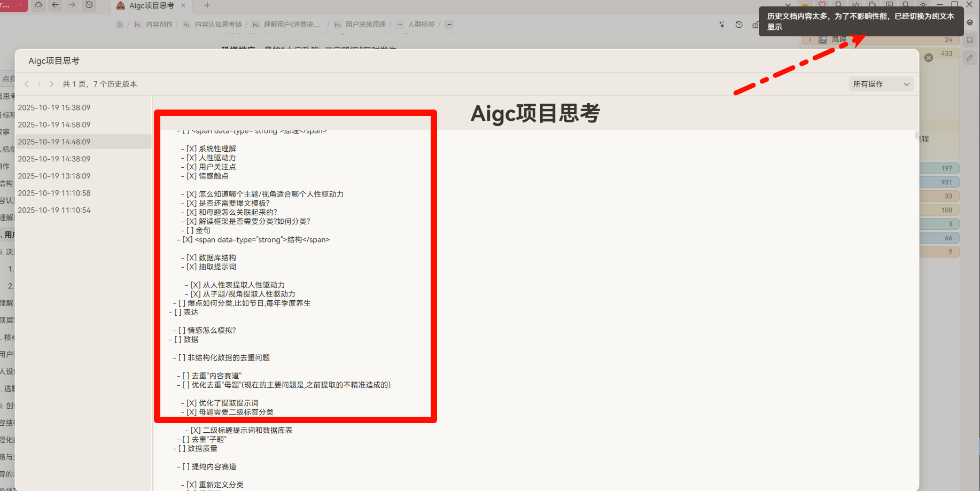Click the terminal icon in title bar
This screenshot has height=491, width=980.
[x=890, y=4]
